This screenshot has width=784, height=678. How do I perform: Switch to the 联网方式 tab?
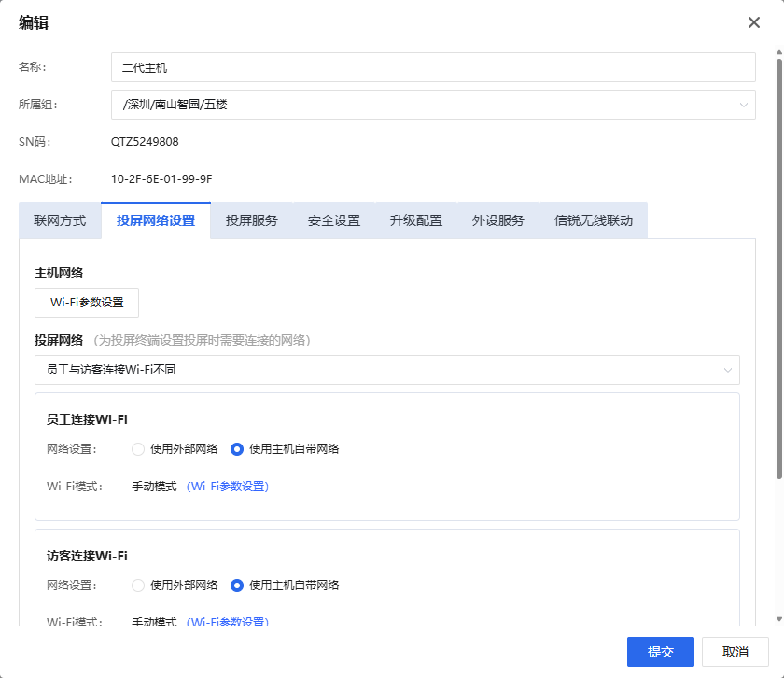(x=60, y=221)
